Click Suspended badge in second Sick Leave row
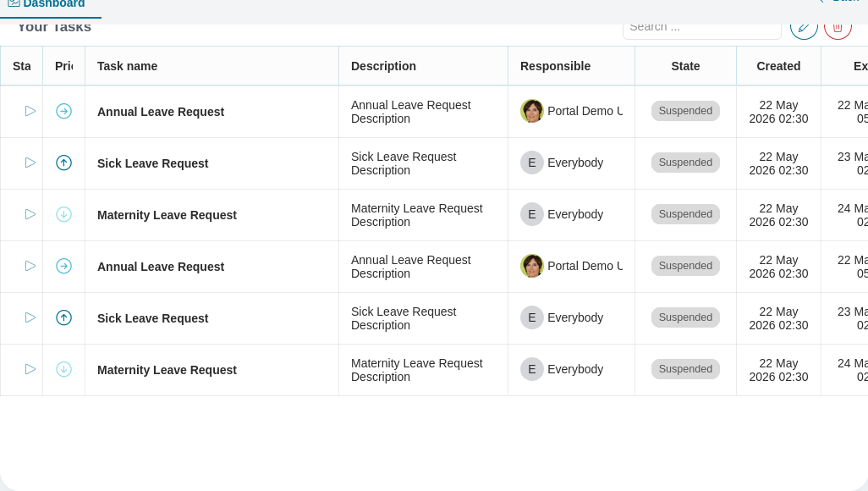Screen dimensions: 868x491 685,317
